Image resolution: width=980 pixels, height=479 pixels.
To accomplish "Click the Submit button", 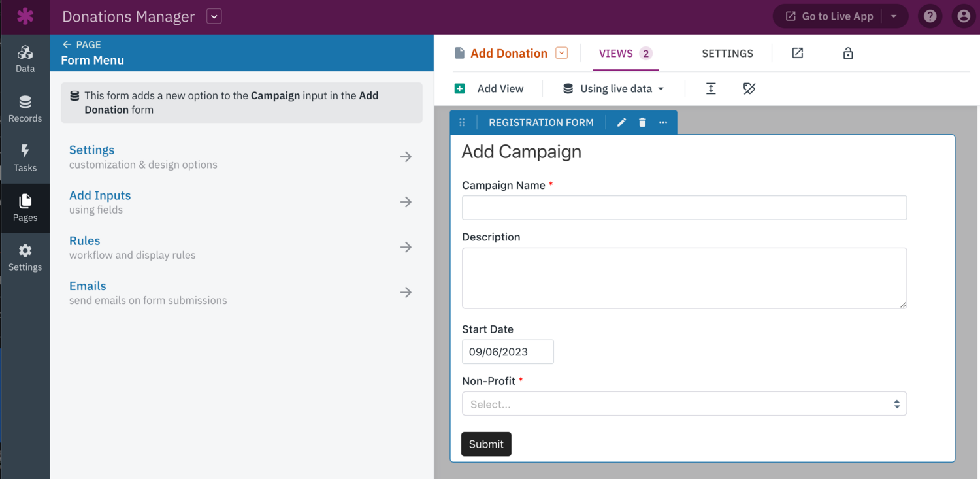I will click(486, 444).
